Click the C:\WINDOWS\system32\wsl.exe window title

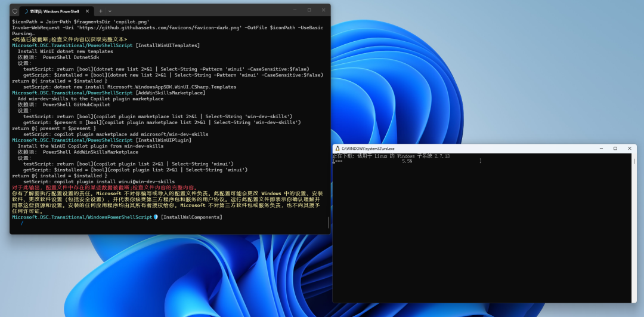coord(367,149)
